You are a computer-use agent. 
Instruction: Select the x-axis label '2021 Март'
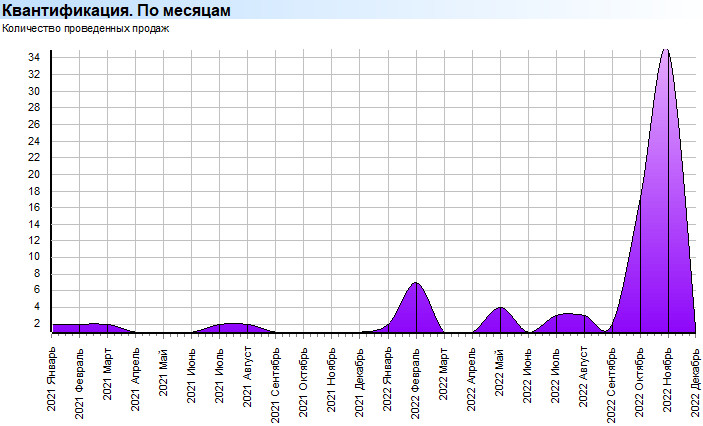108,374
